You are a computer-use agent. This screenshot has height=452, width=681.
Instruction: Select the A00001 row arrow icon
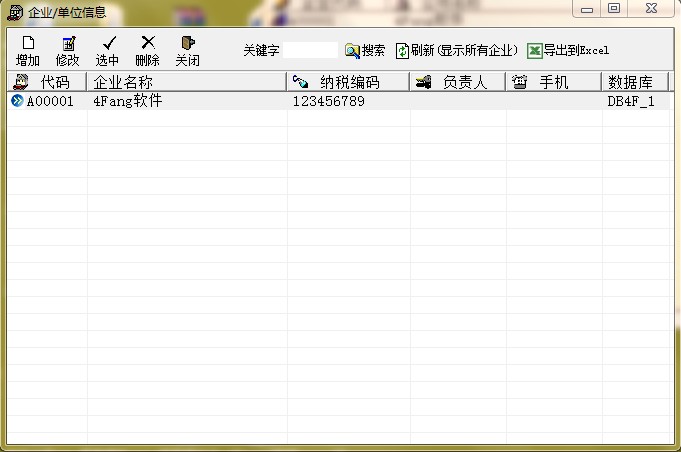[16, 101]
